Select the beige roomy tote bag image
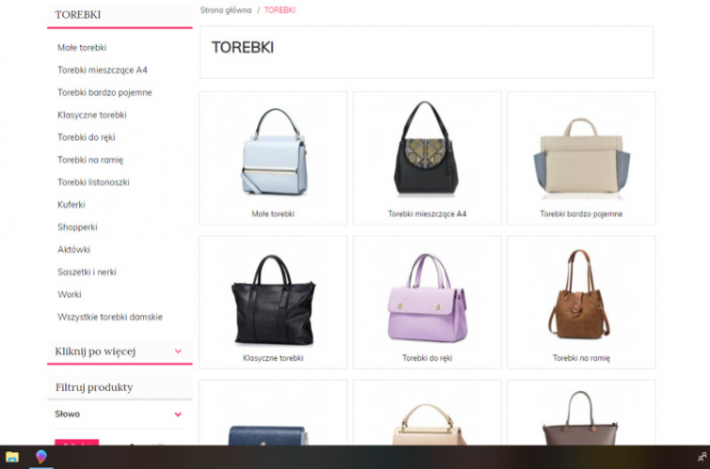The image size is (710, 469). tap(581, 153)
